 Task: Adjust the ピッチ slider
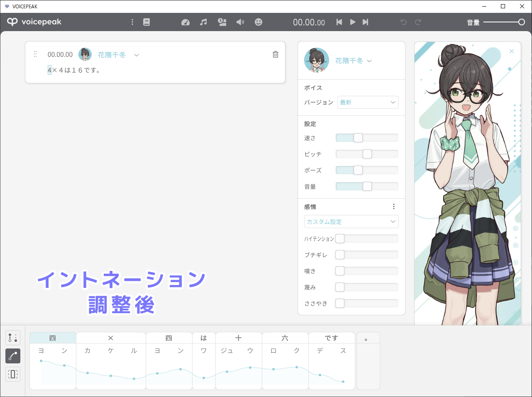click(367, 154)
